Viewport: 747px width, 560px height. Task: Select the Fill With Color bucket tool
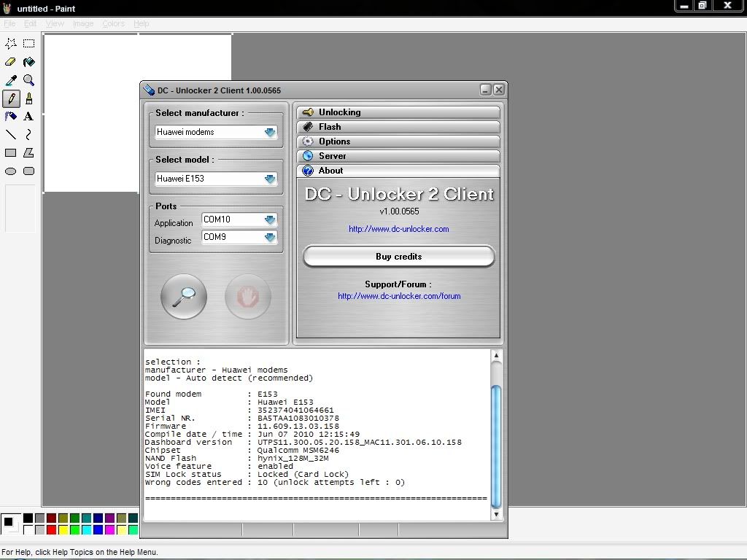click(x=28, y=62)
